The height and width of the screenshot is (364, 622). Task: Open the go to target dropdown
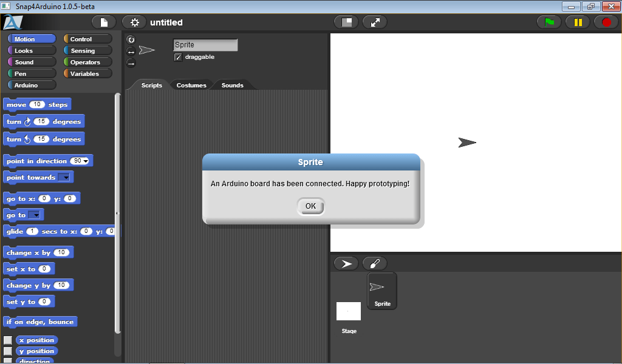tap(35, 215)
